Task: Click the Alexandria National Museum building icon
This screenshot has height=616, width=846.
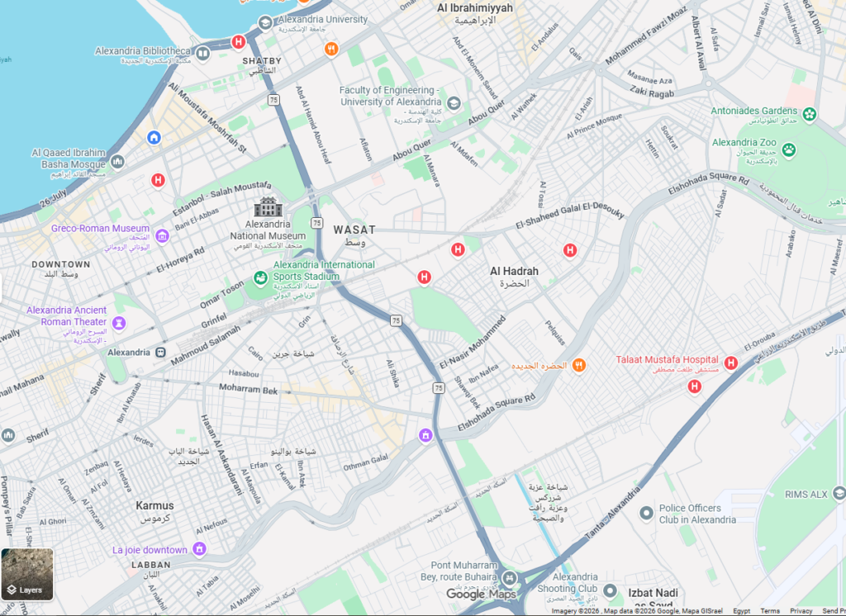Action: [268, 206]
